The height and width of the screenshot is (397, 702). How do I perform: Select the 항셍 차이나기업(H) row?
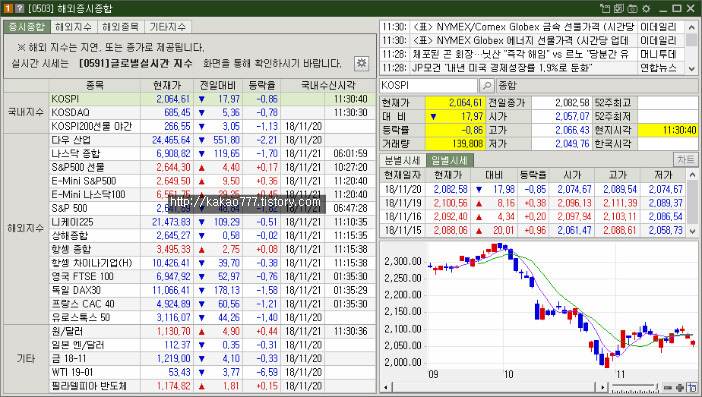pyautogui.click(x=212, y=263)
